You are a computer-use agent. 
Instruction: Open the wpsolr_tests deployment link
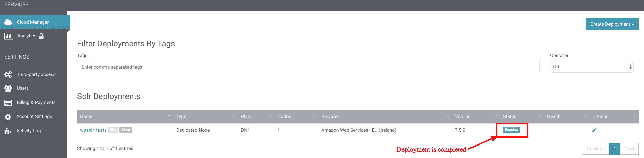pos(93,130)
